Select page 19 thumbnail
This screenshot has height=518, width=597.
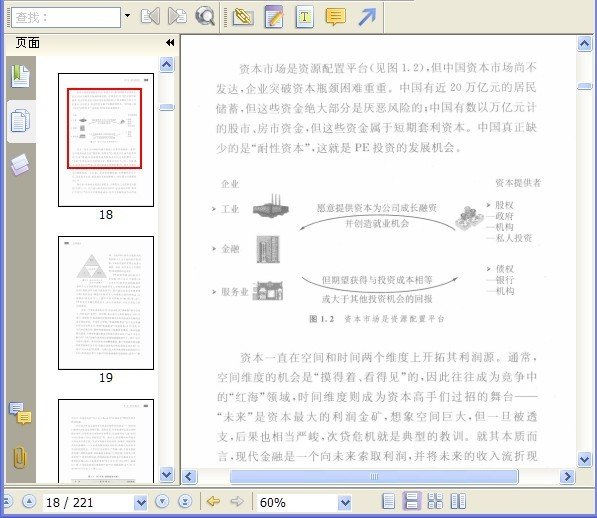[106, 303]
